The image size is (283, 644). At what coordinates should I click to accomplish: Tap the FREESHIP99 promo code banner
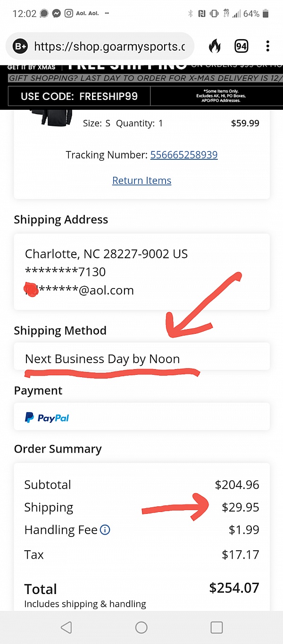pos(79,97)
